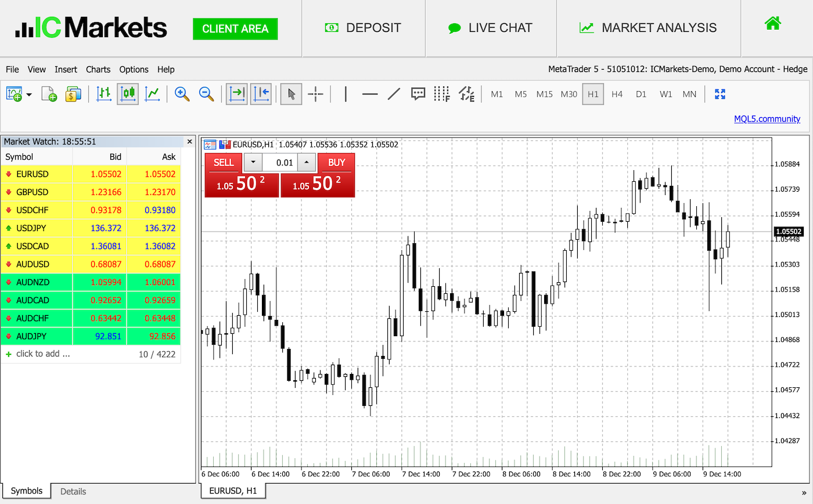Select the bar chart type icon
Viewport: 813px width, 504px height.
click(104, 94)
